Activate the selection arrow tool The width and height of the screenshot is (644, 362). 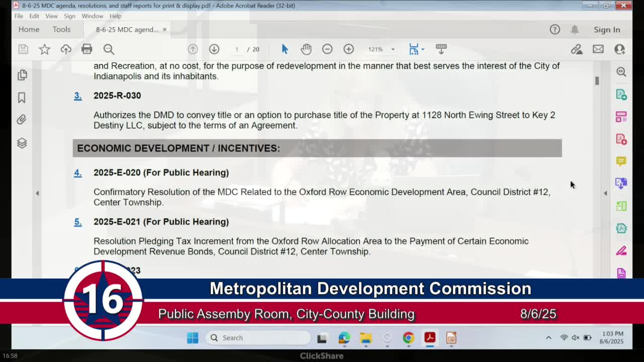(x=285, y=49)
